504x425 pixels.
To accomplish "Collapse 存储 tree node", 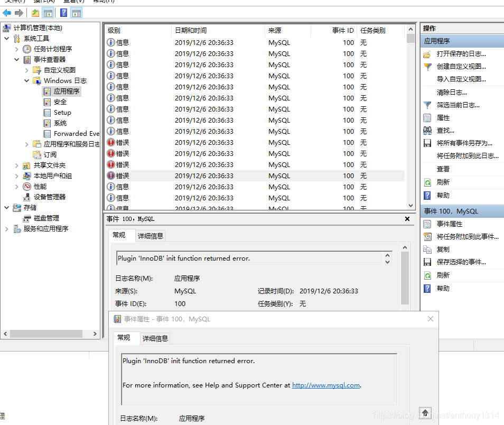I will pyautogui.click(x=7, y=208).
